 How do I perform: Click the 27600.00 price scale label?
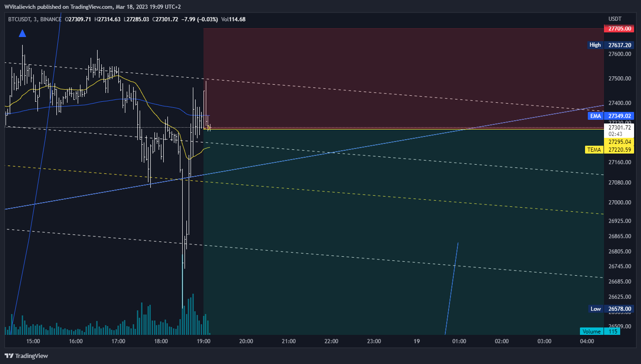pyautogui.click(x=620, y=54)
